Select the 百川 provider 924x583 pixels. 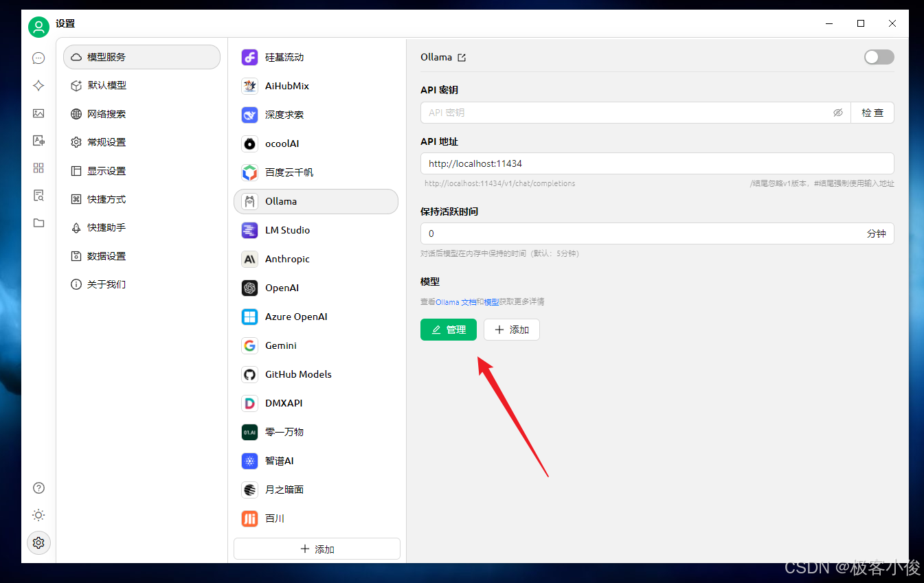point(316,519)
